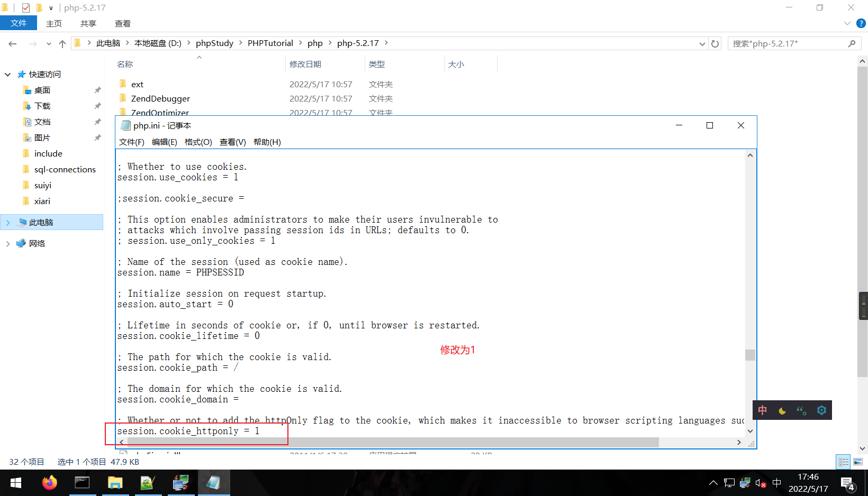Open the Explorer 查看 ribbon tab

click(x=123, y=23)
